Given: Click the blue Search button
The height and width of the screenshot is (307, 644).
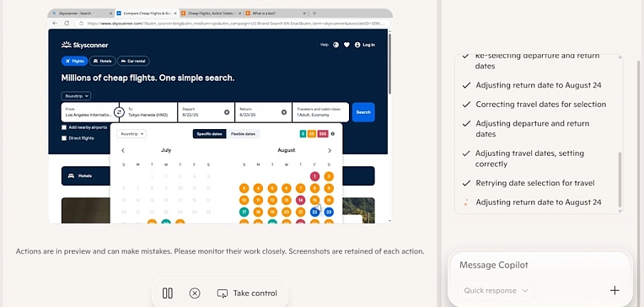Looking at the screenshot, I should click(x=363, y=112).
